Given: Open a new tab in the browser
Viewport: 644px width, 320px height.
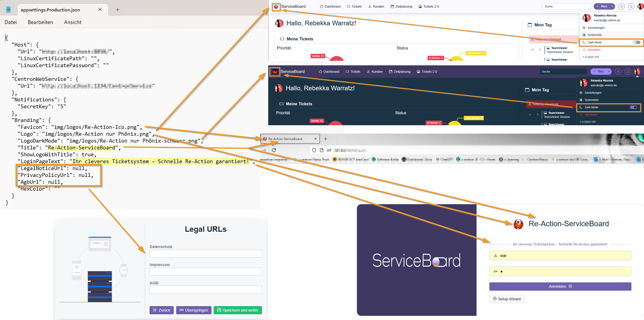Looking at the screenshot, I should [x=326, y=139].
